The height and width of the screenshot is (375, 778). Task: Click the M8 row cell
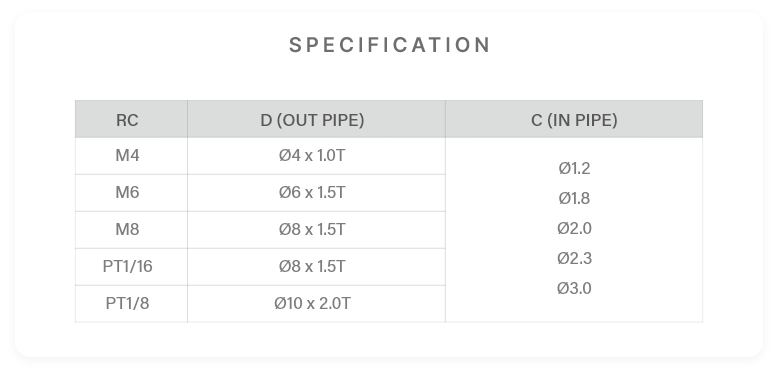[131, 230]
